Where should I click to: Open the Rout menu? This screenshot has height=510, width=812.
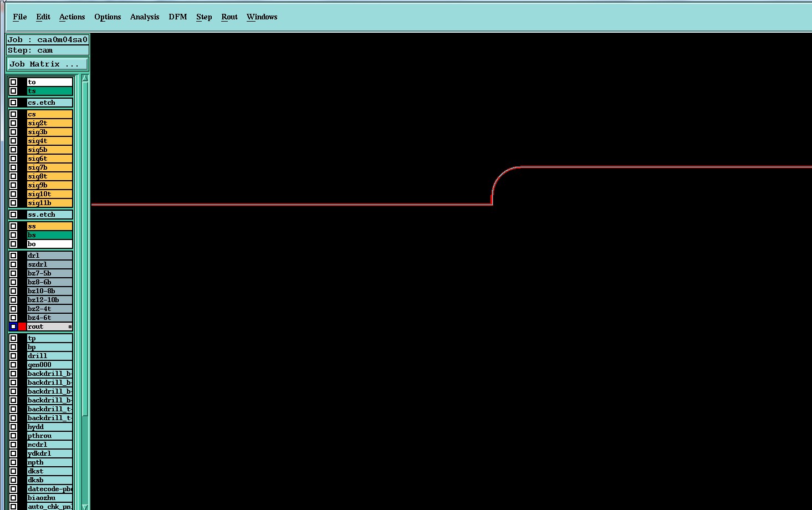(229, 17)
